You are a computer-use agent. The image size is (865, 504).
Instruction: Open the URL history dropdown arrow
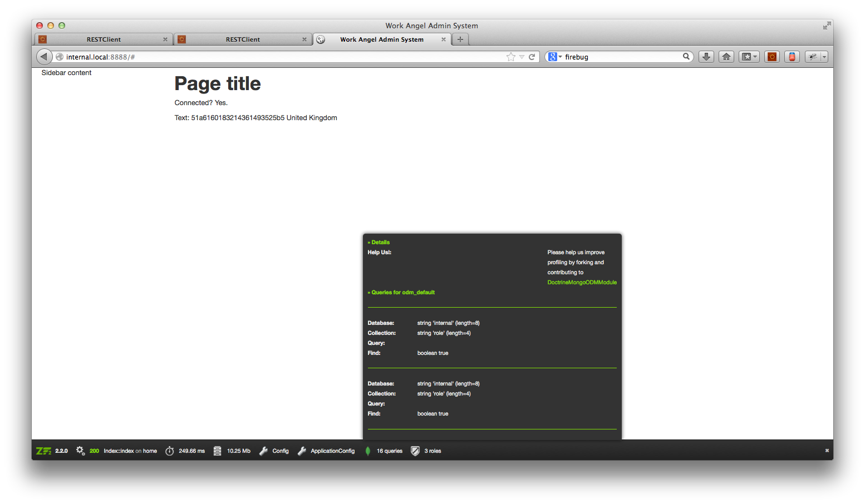pos(522,57)
